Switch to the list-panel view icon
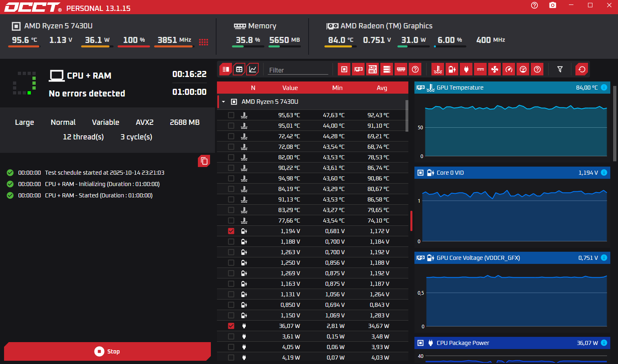Image resolution: width=618 pixels, height=364 pixels. click(226, 69)
